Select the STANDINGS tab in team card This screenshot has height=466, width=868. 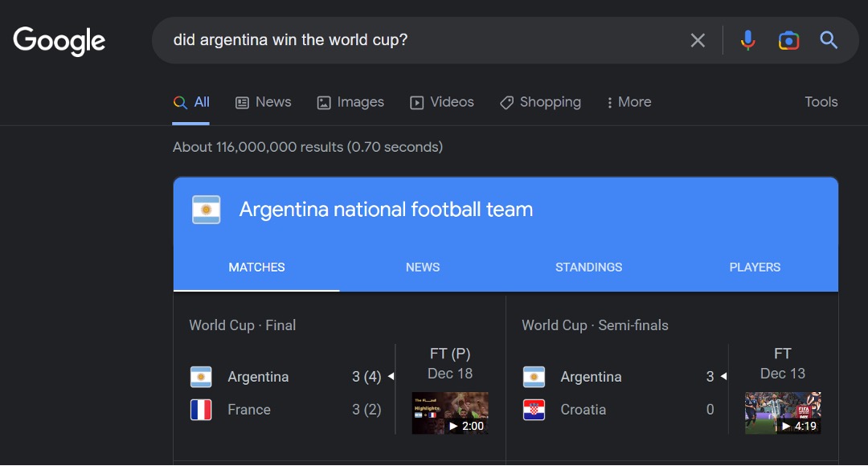[588, 268]
